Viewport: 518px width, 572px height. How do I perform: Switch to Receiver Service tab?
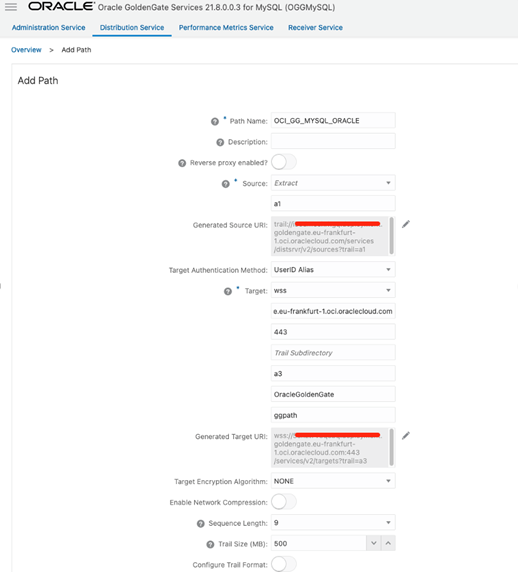(316, 28)
